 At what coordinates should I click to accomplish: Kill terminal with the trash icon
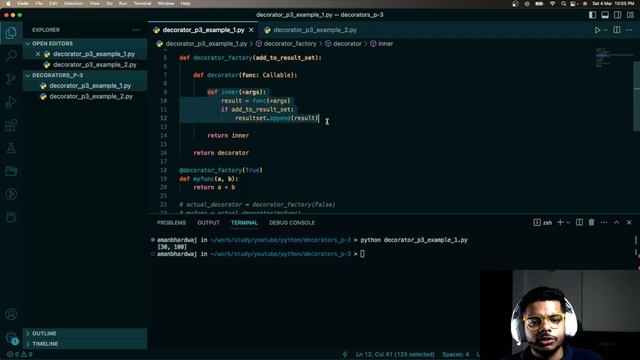(591, 222)
